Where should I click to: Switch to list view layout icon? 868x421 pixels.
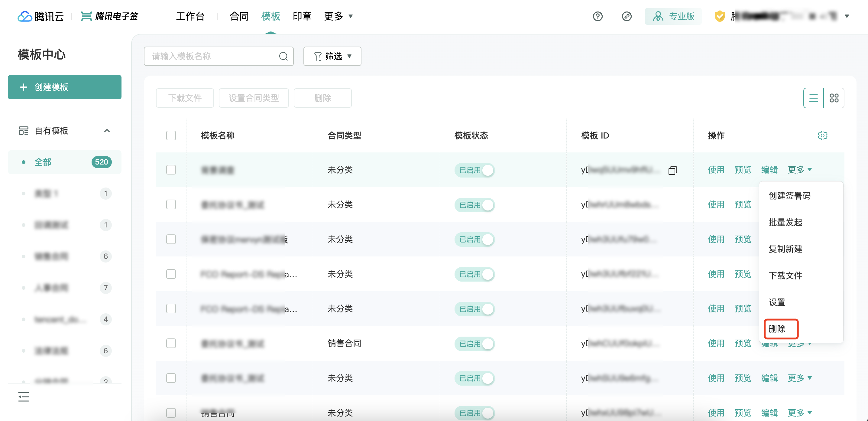click(813, 98)
